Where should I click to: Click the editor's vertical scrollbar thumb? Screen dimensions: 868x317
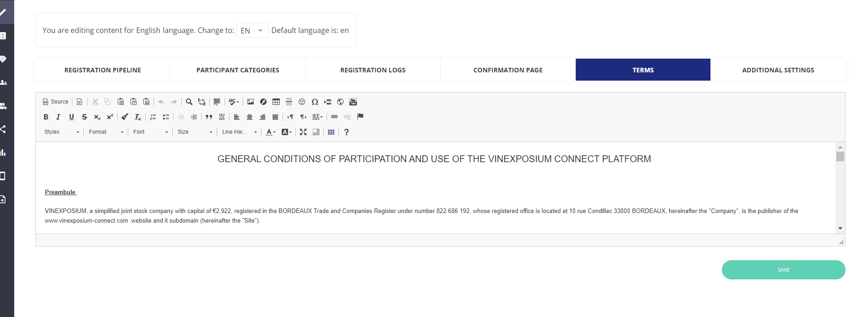tap(840, 157)
